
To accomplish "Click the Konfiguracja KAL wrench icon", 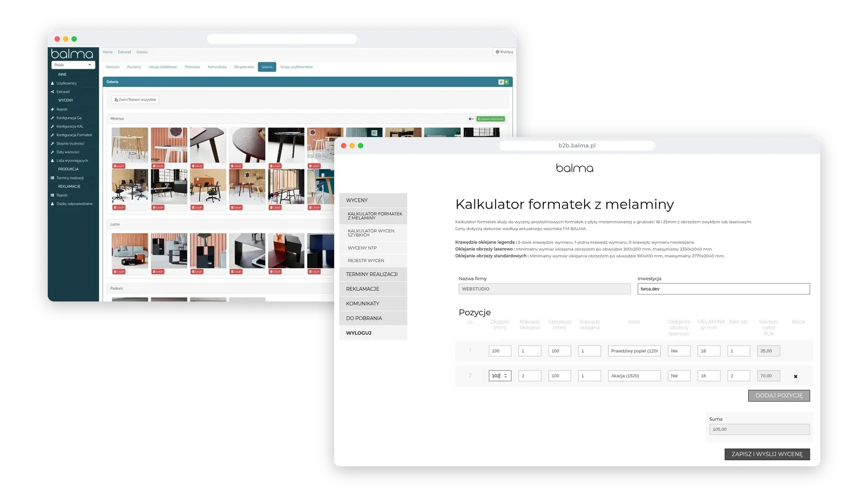I will coord(53,127).
